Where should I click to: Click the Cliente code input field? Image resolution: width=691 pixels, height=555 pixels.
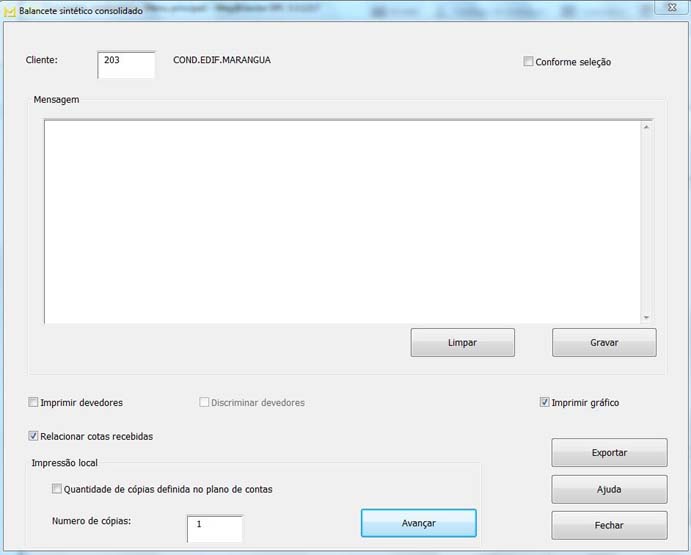127,63
